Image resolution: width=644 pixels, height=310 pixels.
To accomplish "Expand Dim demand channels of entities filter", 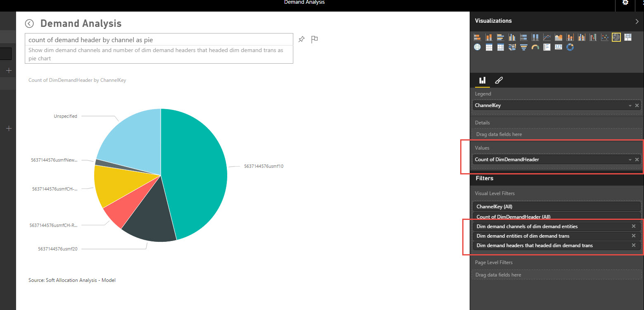I will coord(556,227).
